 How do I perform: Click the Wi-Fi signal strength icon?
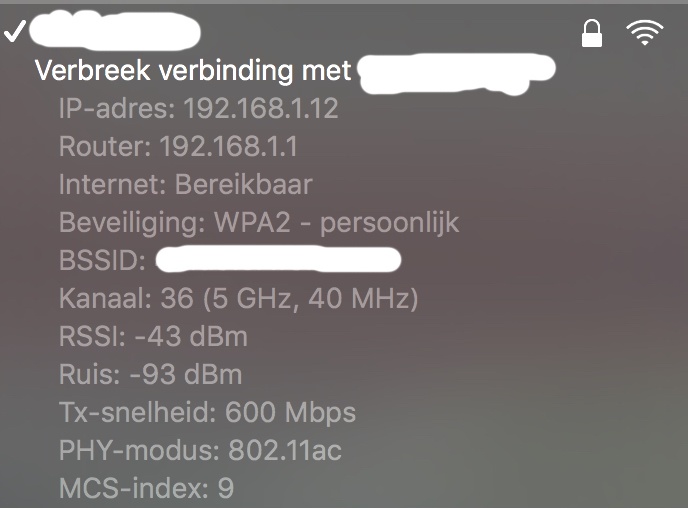tap(645, 35)
